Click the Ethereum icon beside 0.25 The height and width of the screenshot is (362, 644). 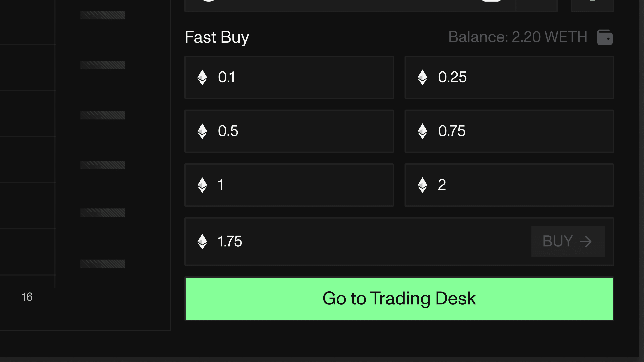[x=422, y=77]
